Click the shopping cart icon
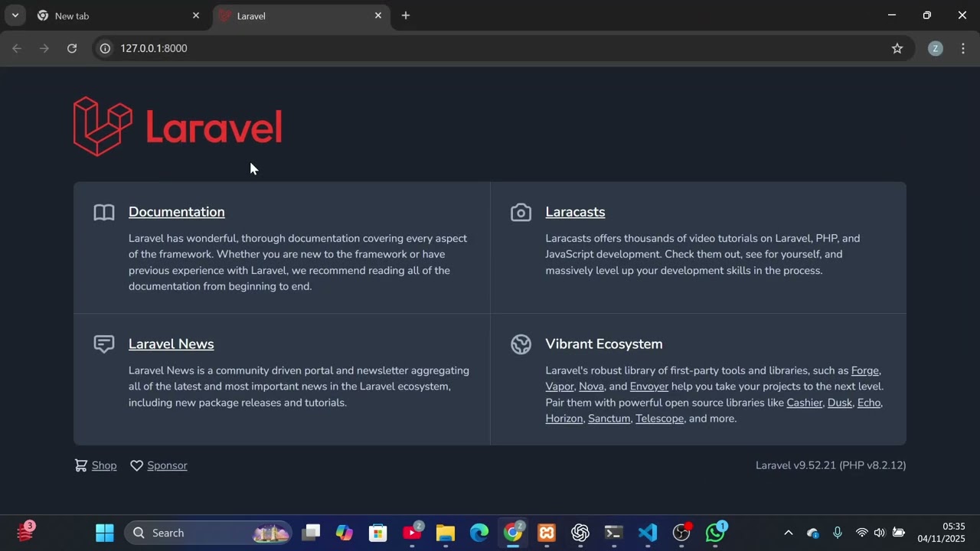This screenshot has width=980, height=551. 80,465
